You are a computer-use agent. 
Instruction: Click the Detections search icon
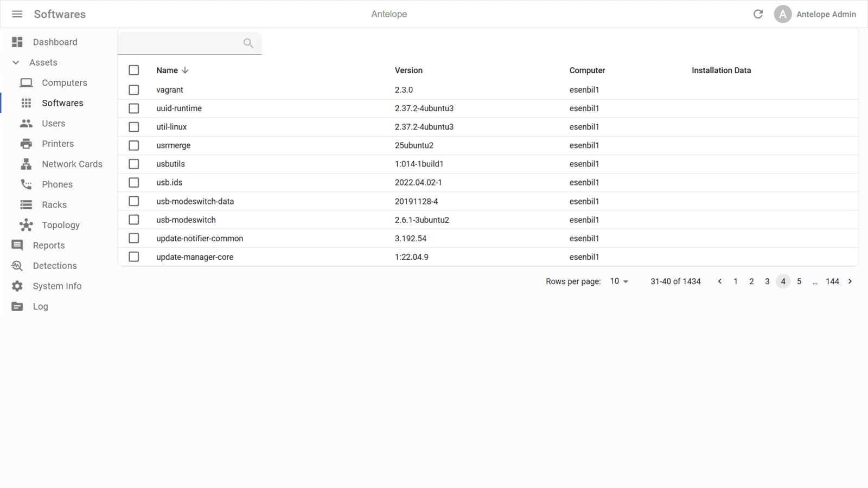(17, 266)
